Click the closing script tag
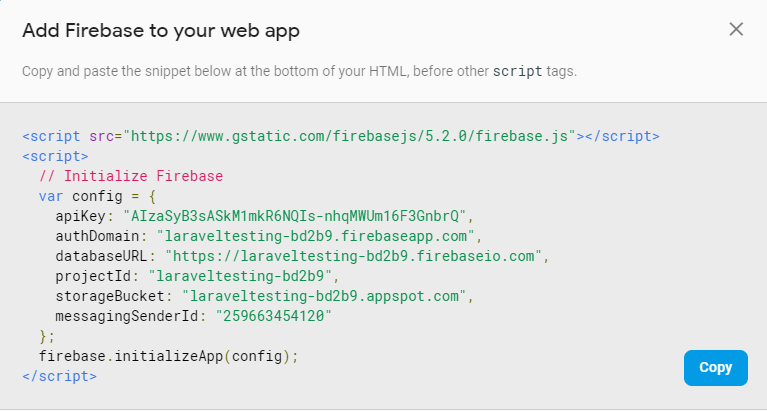The width and height of the screenshot is (767, 411). coord(60,376)
